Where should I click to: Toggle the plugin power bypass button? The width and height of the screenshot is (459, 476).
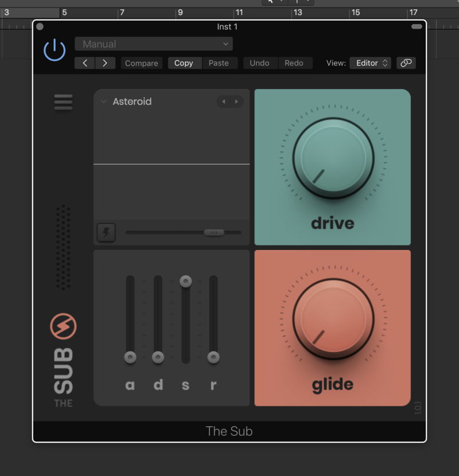tap(55, 50)
